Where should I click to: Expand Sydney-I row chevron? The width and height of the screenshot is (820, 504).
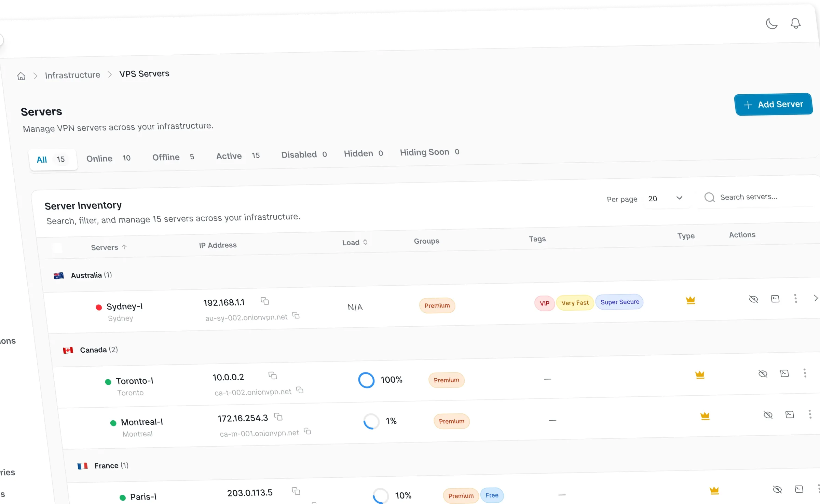click(816, 298)
